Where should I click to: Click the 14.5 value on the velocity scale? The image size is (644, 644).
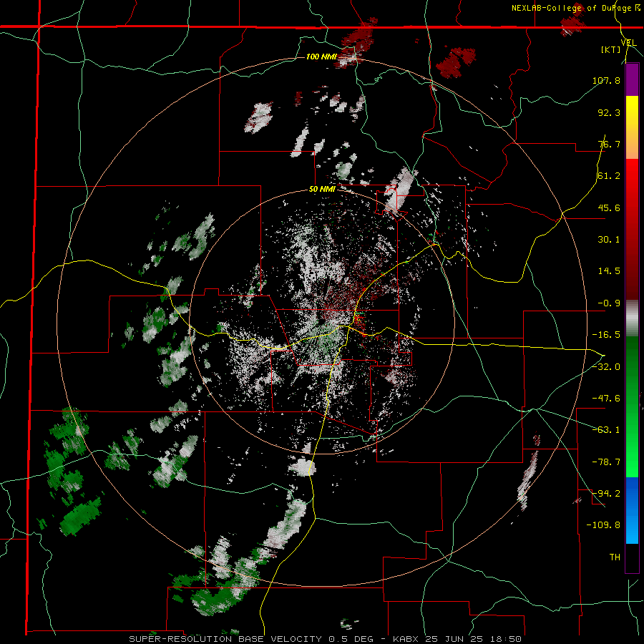coord(609,271)
